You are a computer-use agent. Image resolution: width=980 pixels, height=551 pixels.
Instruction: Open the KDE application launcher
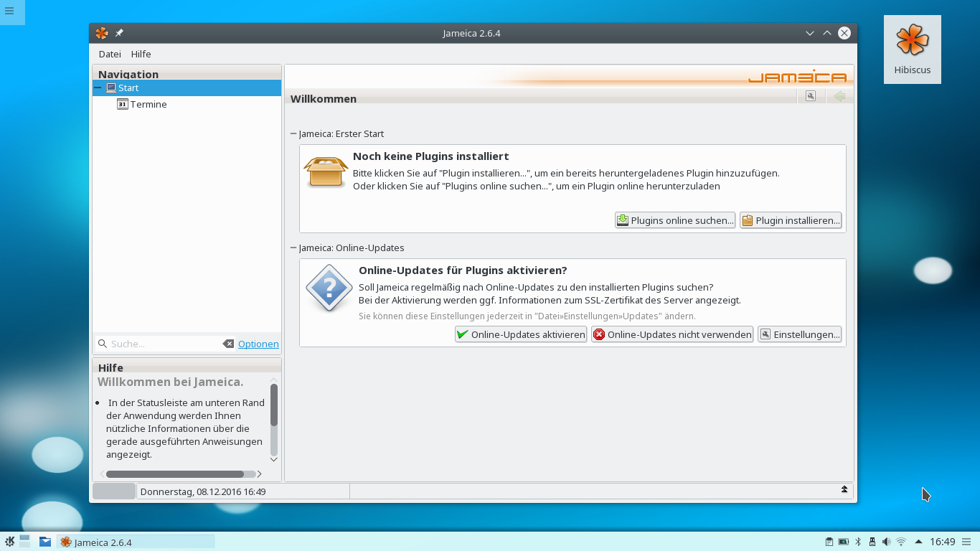[x=9, y=542]
